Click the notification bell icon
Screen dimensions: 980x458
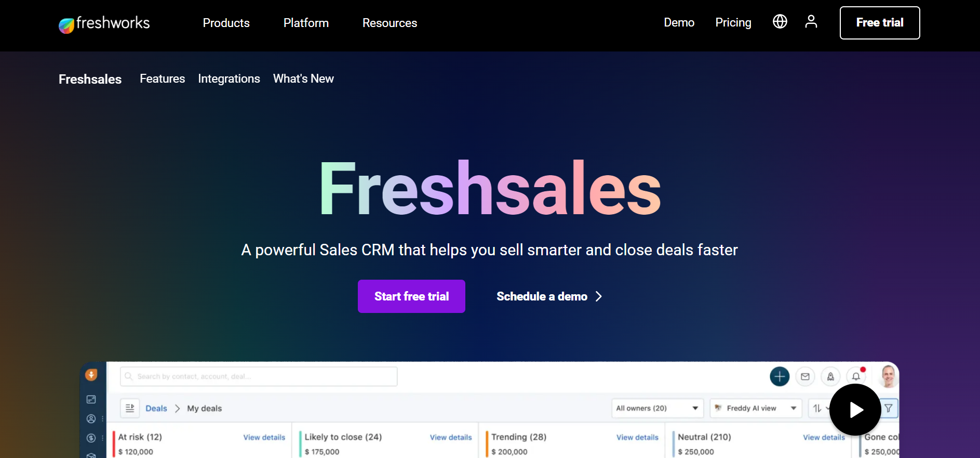tap(855, 376)
